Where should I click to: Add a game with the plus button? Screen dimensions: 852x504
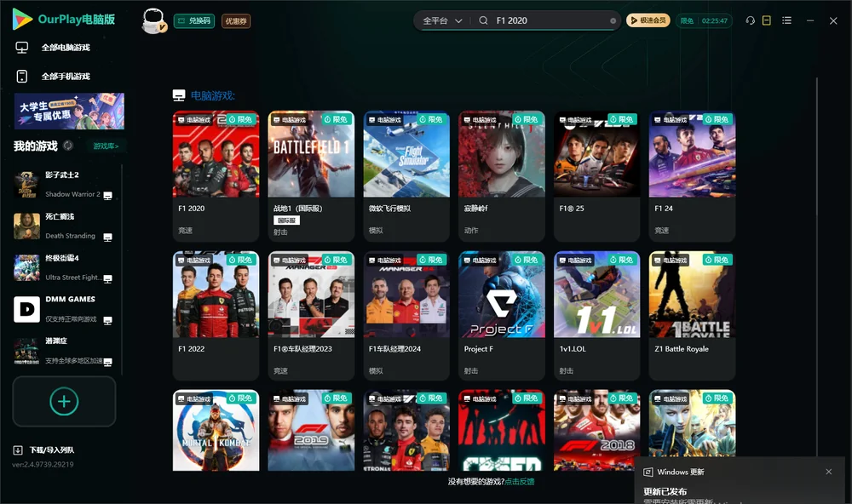tap(64, 401)
